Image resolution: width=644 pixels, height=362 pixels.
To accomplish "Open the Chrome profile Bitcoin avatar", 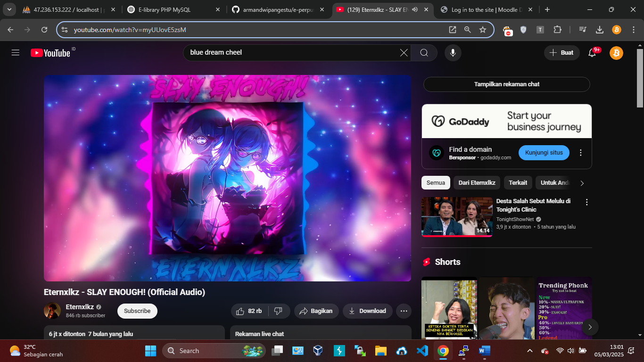I will click(x=616, y=30).
